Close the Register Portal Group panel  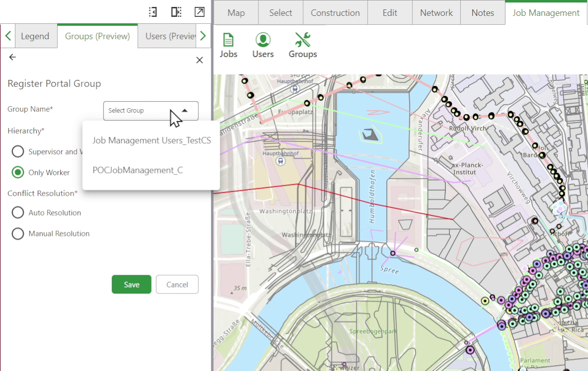pos(199,60)
